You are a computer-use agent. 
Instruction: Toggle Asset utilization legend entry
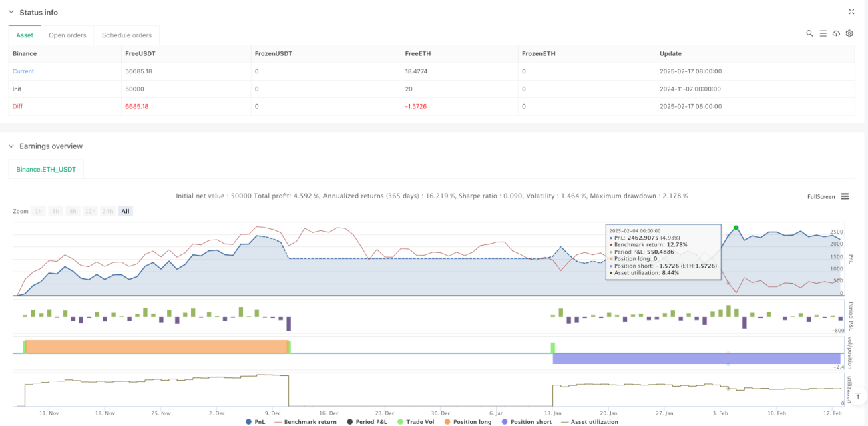pos(589,422)
